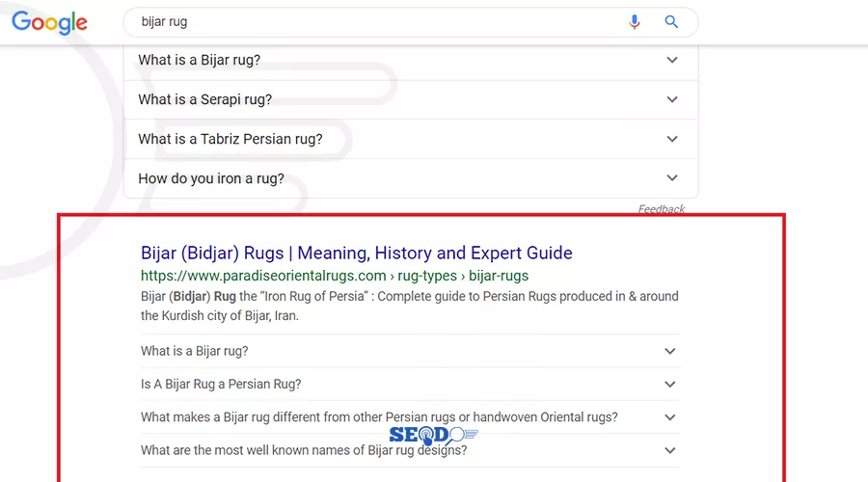Focus the search box containing "bijar rug"
868x482 pixels.
point(366,22)
